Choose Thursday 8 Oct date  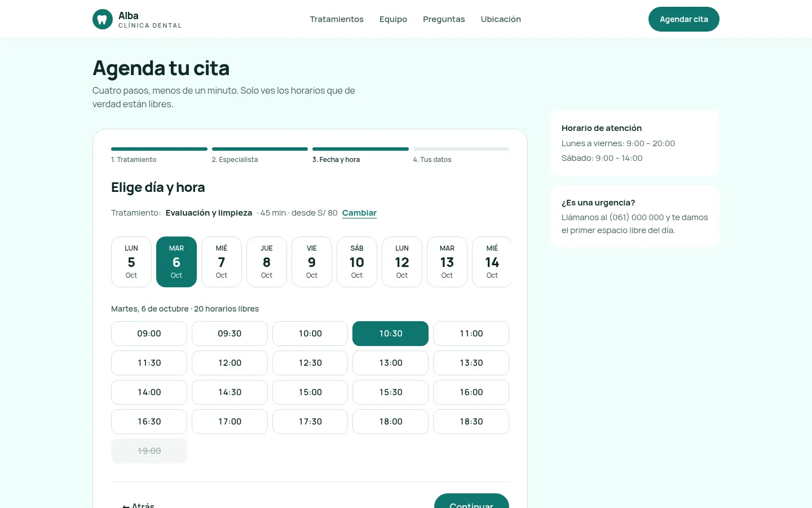267,262
